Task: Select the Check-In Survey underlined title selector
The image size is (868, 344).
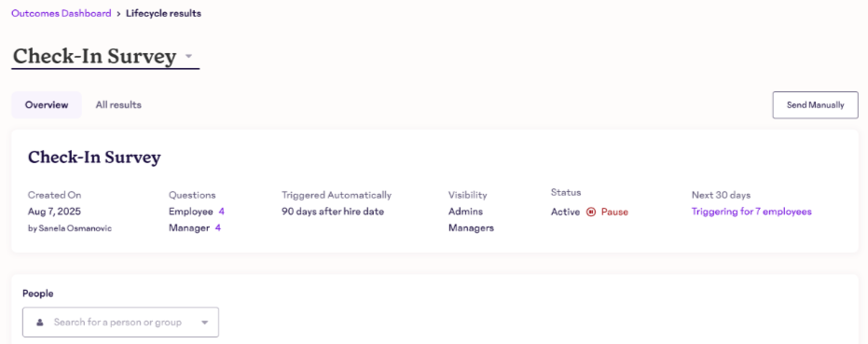Action: click(x=105, y=57)
